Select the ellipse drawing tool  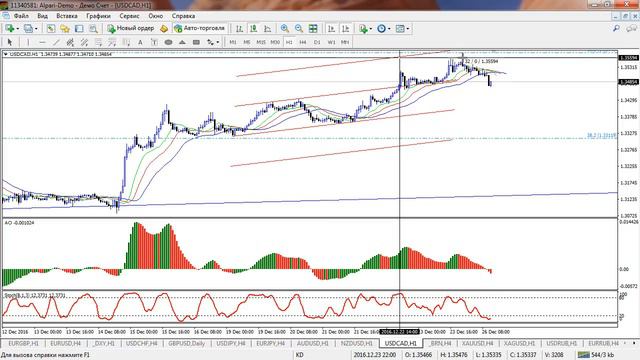tap(168, 42)
